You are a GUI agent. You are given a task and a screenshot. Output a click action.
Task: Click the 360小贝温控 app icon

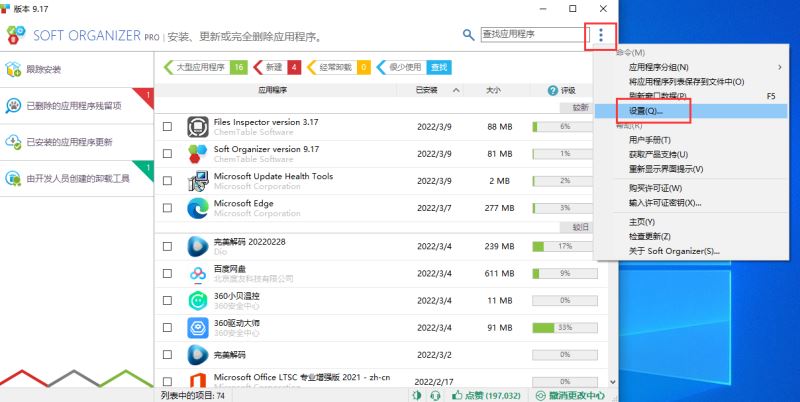[197, 300]
